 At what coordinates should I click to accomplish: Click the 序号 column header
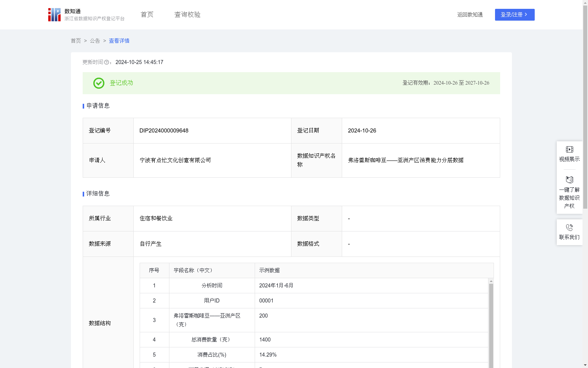tap(154, 270)
